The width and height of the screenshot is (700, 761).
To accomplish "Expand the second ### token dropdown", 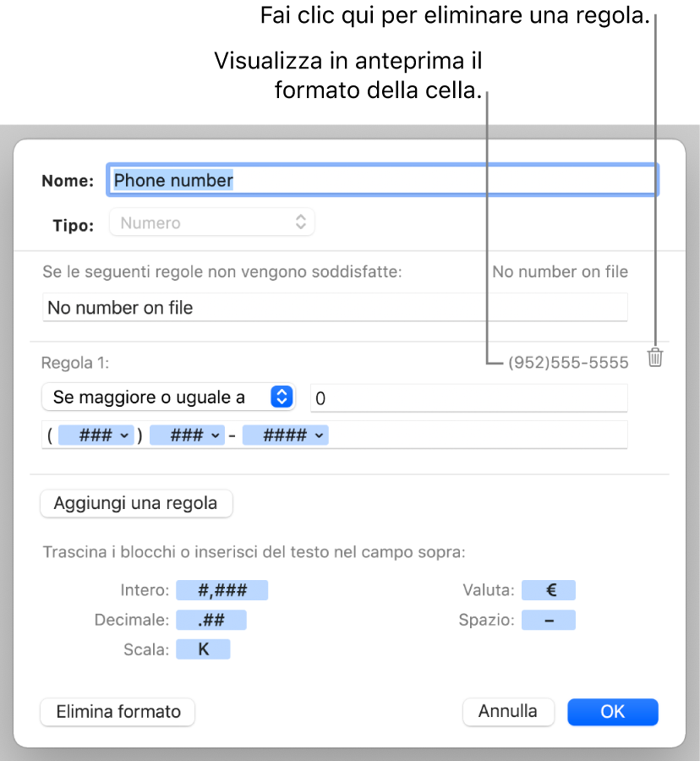I will (217, 435).
